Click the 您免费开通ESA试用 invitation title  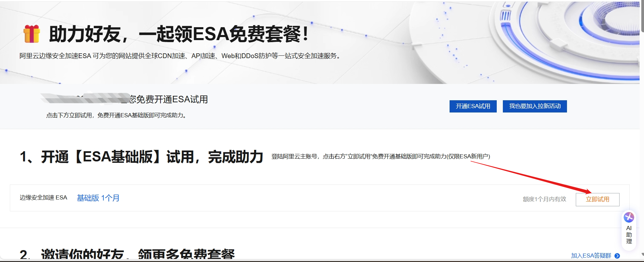(168, 99)
